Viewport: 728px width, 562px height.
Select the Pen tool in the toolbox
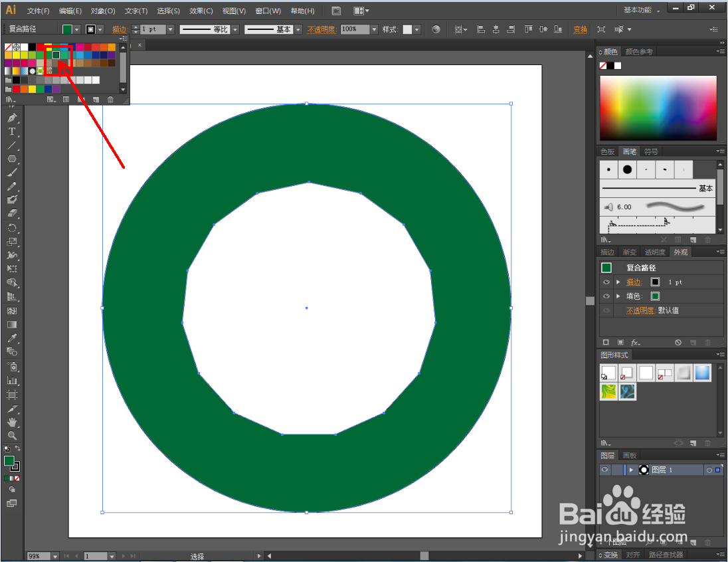(x=12, y=118)
